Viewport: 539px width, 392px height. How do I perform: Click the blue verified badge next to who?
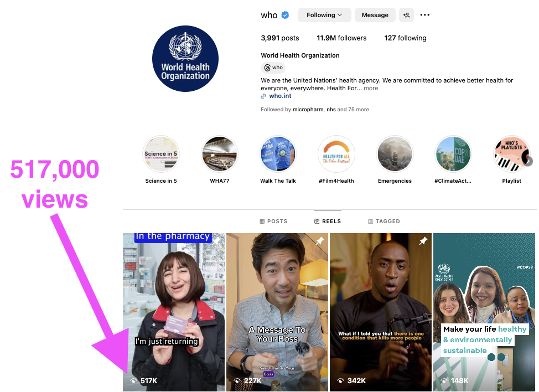(x=284, y=15)
